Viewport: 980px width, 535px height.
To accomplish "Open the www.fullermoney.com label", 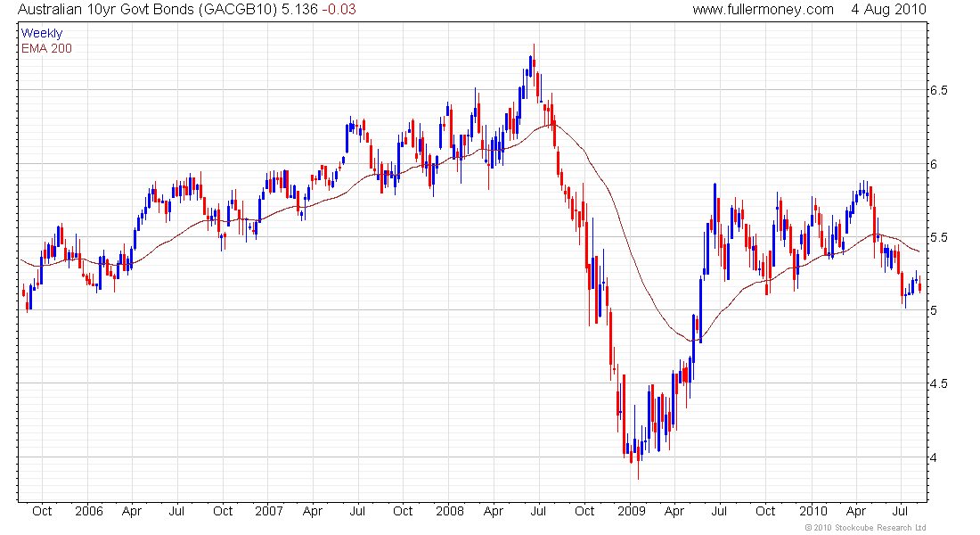I will point(763,10).
